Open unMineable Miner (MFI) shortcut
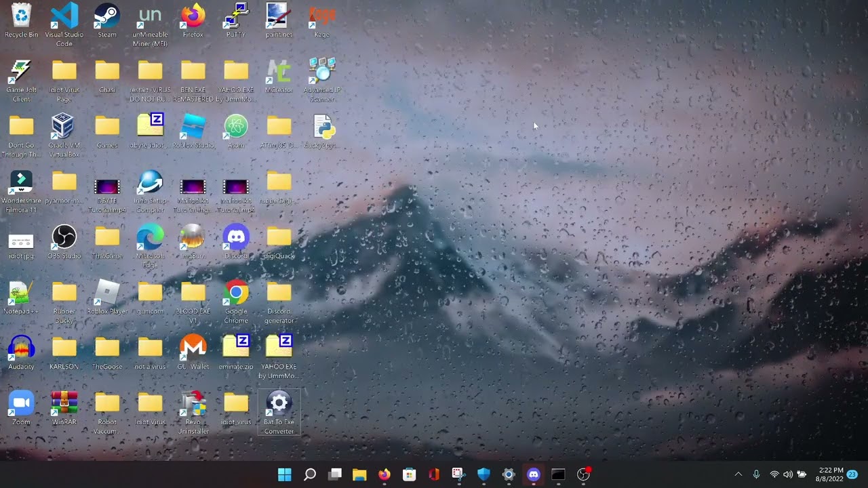Image resolution: width=868 pixels, height=488 pixels. [150, 25]
